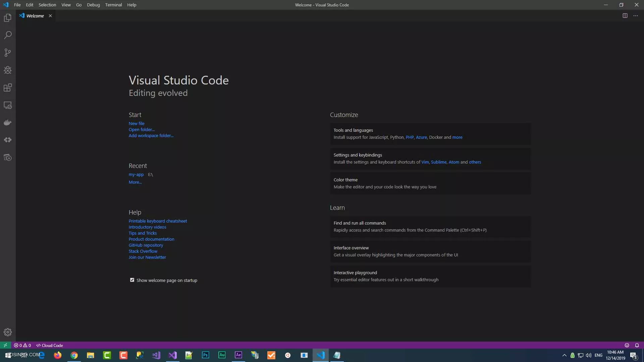This screenshot has height=362, width=644.
Task: Open File Explorer from the taskbar
Action: tap(91, 355)
